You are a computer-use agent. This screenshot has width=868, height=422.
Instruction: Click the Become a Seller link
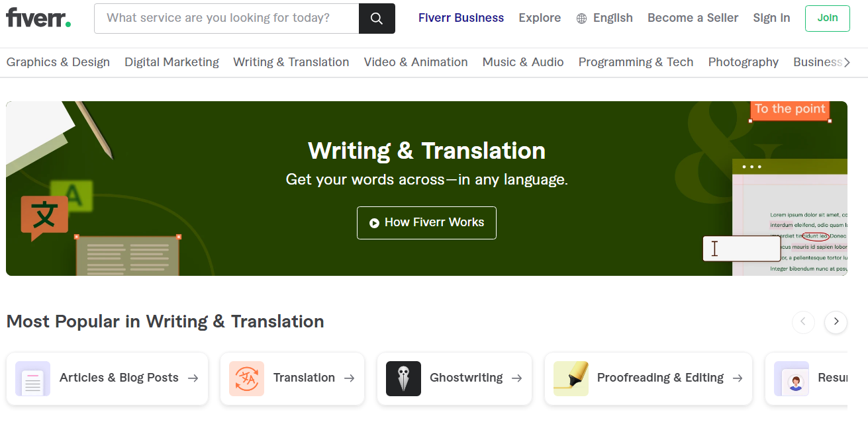click(693, 18)
